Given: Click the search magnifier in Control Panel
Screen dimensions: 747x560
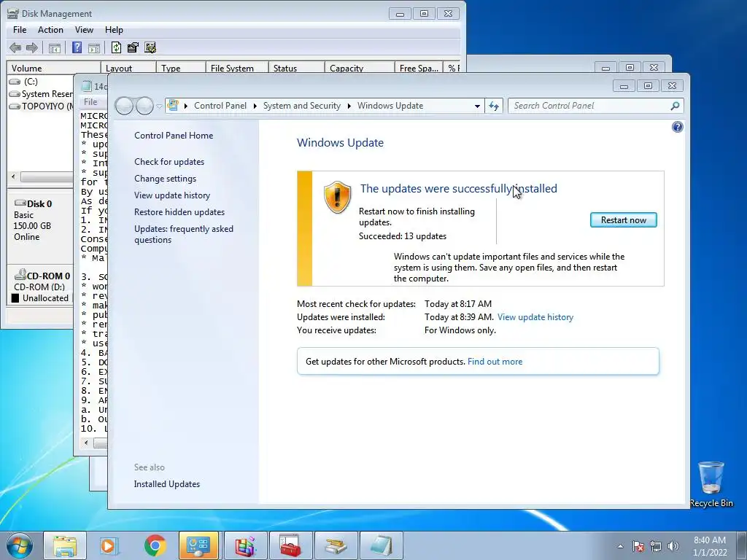Looking at the screenshot, I should (675, 106).
